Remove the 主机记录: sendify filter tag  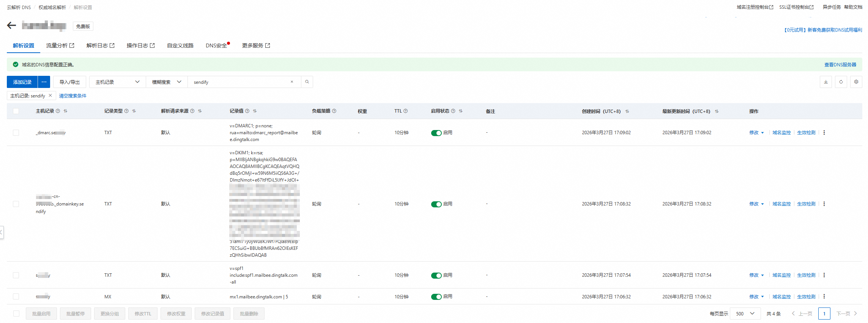tap(50, 96)
